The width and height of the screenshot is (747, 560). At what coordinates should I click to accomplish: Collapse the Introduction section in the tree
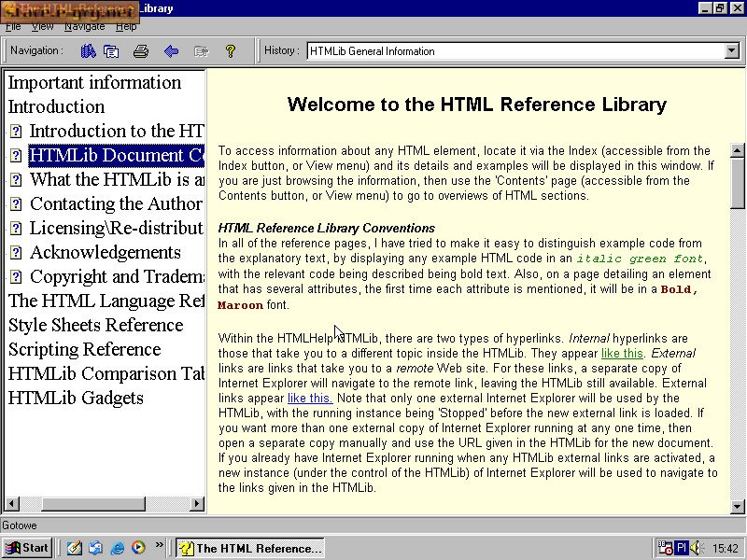tap(56, 106)
